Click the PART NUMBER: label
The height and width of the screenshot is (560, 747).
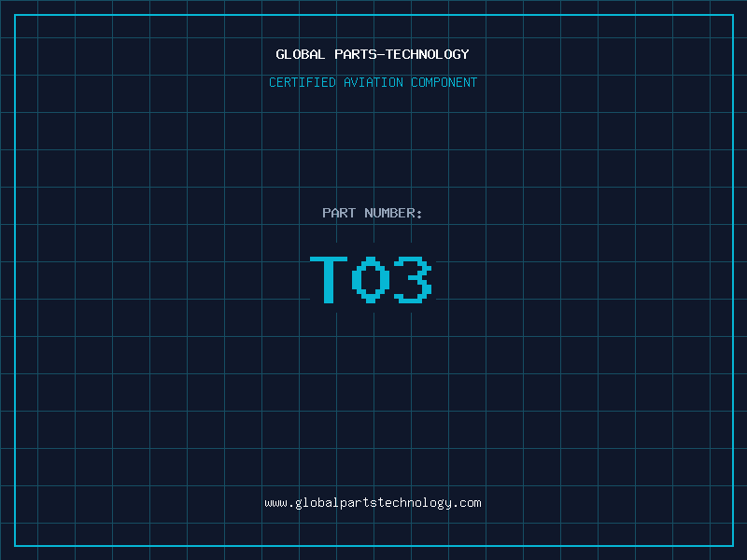[372, 213]
